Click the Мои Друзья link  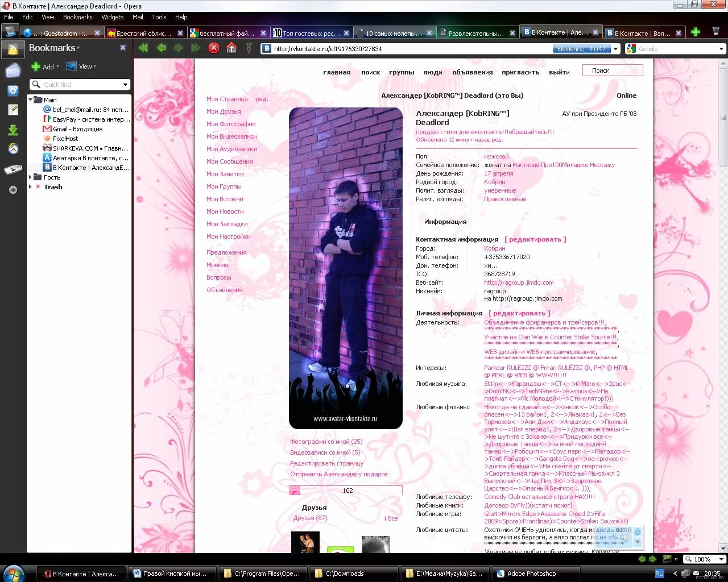[x=224, y=111]
